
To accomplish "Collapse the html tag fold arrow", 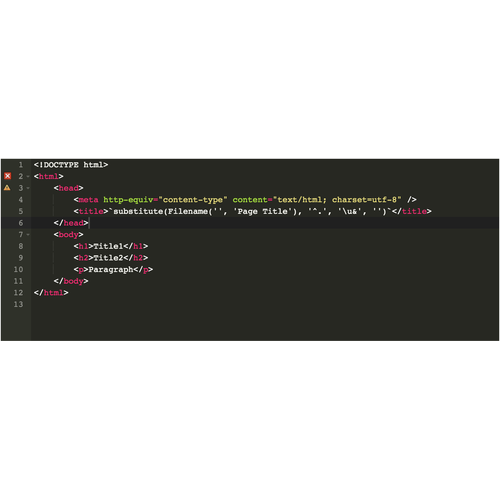I will pyautogui.click(x=28, y=176).
